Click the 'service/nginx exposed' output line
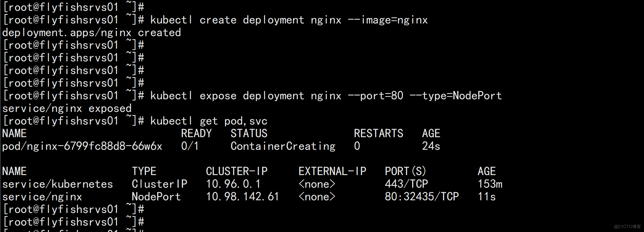The height and width of the screenshot is (232, 644). (67, 109)
